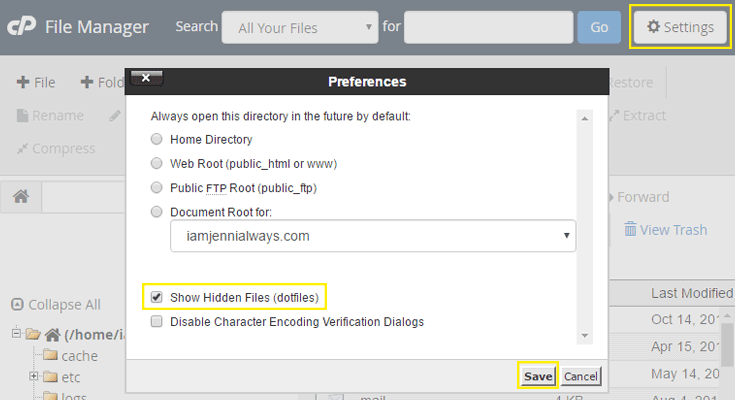Open the iamjennialways.com document root dropdown
The image size is (735, 400).
tap(373, 236)
